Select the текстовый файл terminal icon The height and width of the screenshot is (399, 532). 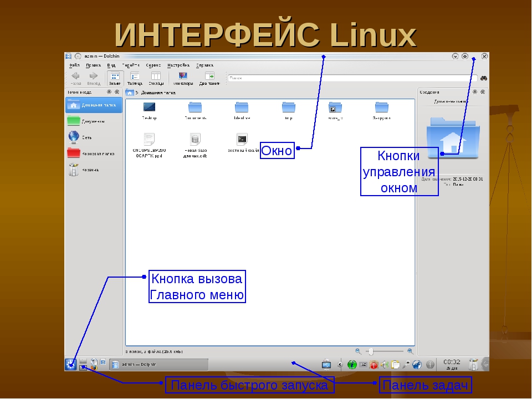pos(242,139)
